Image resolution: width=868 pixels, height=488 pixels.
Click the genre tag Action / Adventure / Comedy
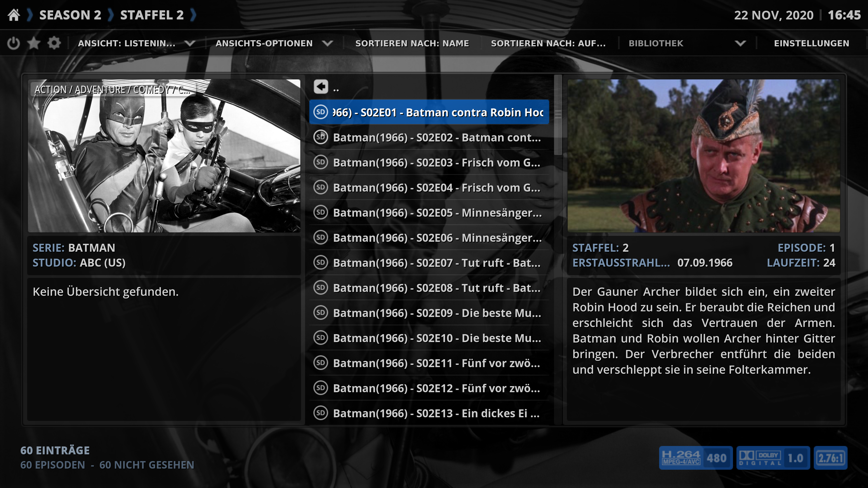113,90
